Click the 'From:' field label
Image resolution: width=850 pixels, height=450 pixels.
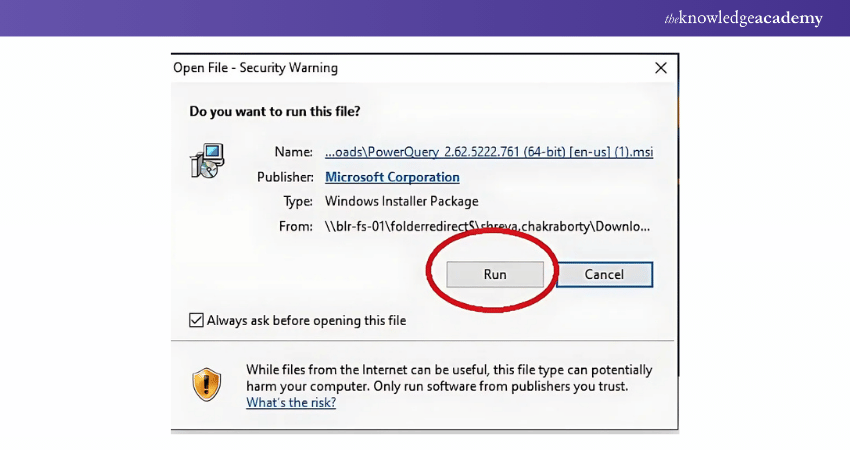(x=296, y=226)
